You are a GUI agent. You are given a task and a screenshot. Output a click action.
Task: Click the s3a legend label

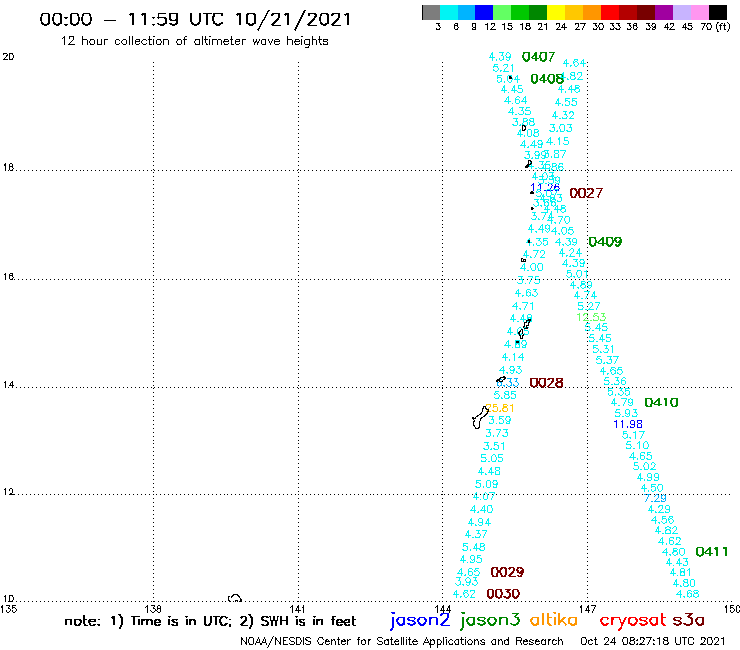[689, 620]
